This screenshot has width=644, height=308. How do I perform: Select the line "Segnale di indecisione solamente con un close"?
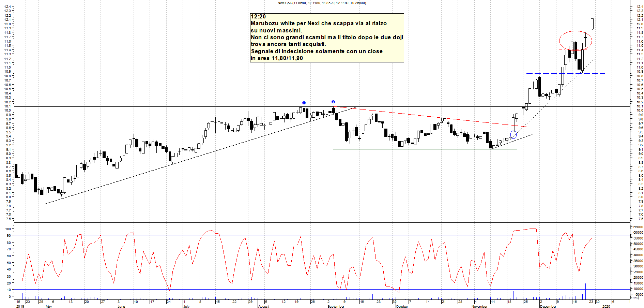(x=317, y=51)
